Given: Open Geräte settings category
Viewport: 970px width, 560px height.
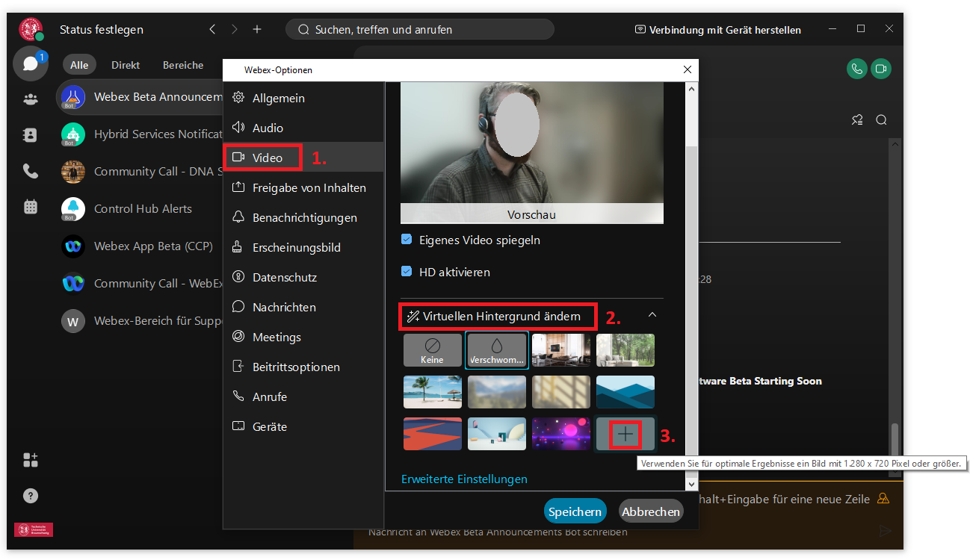Looking at the screenshot, I should click(303, 426).
